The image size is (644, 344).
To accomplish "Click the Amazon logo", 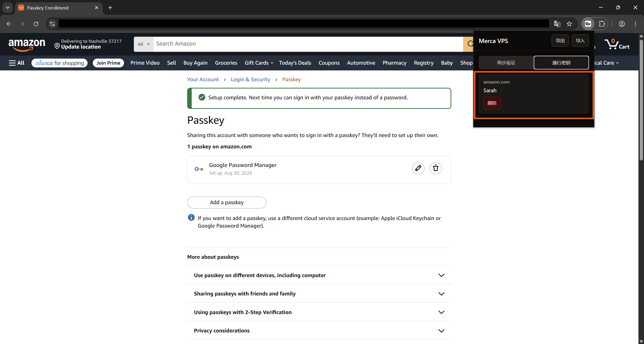I will (27, 45).
